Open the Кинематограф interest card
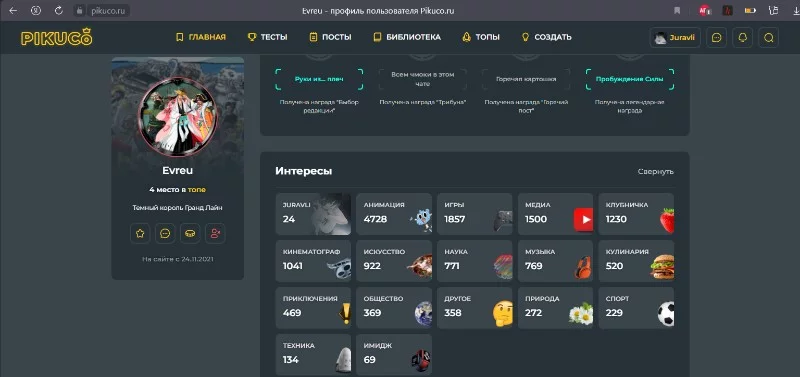 pos(313,261)
